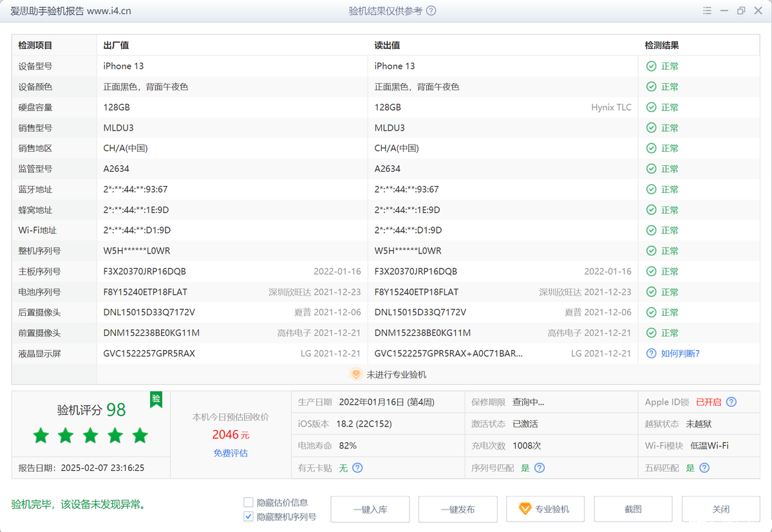Select the 2046 元 estimated price
The height and width of the screenshot is (532, 772).
pyautogui.click(x=231, y=435)
